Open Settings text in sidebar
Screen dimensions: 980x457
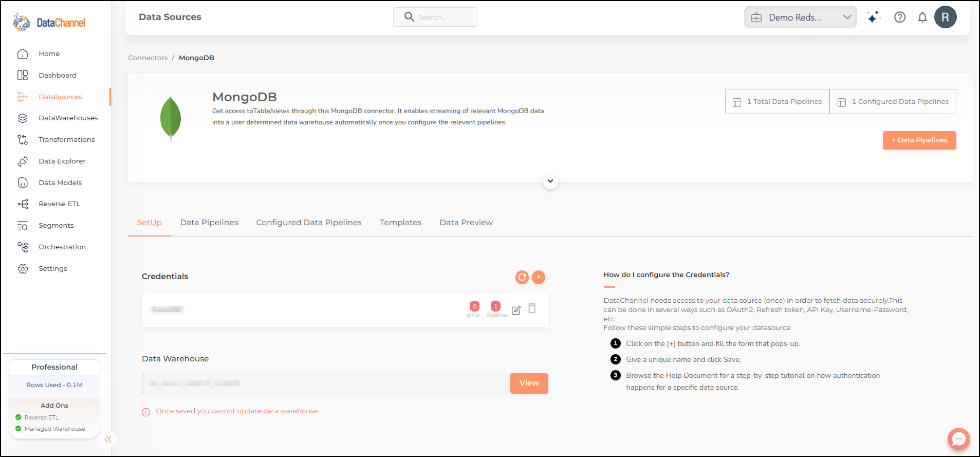[x=53, y=268]
